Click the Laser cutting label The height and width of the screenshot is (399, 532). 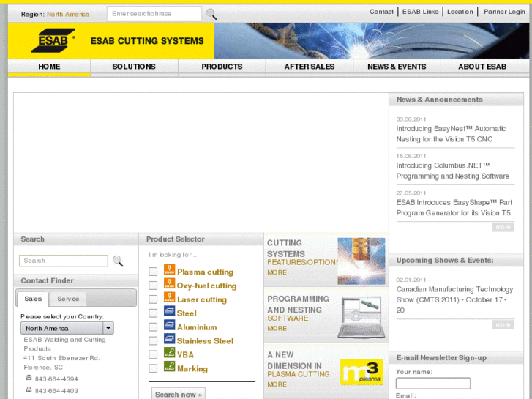tap(202, 300)
